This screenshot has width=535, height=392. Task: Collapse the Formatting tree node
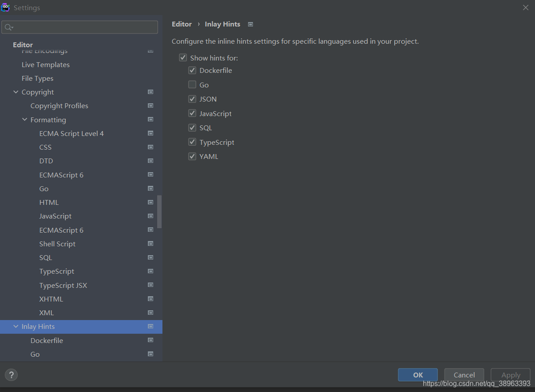[x=25, y=120]
